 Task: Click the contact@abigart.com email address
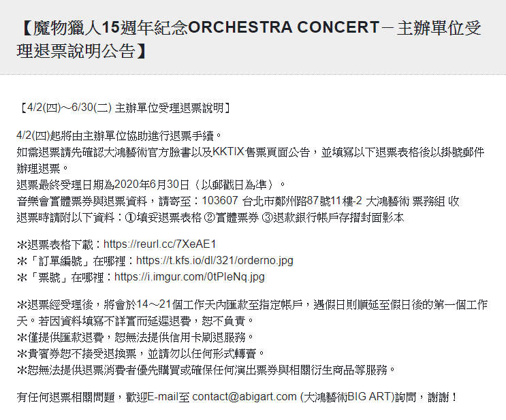pyautogui.click(x=244, y=397)
